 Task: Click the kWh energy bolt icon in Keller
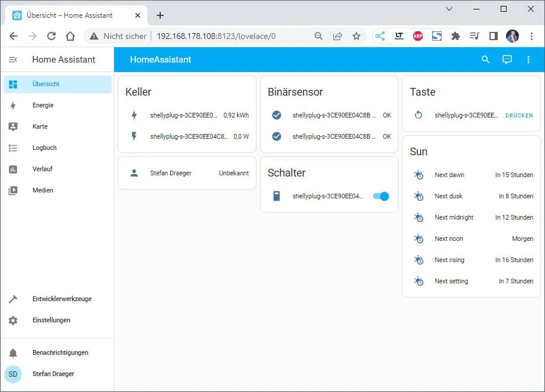point(134,115)
